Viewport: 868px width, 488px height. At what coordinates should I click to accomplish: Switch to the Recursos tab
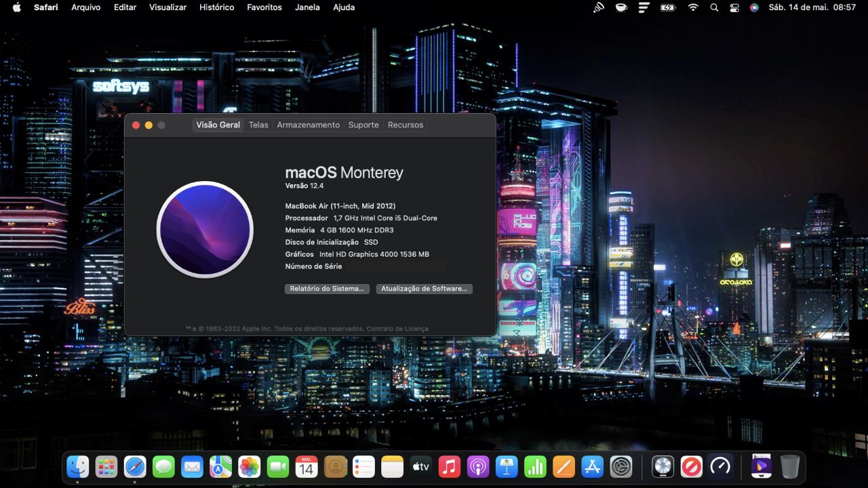406,125
